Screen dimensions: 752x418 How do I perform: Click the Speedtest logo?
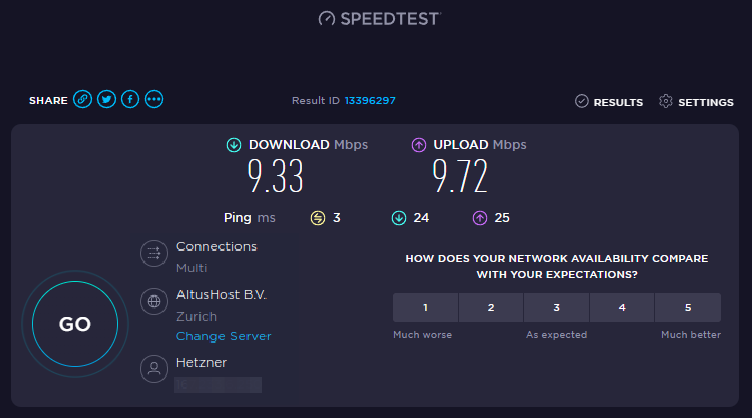point(380,18)
